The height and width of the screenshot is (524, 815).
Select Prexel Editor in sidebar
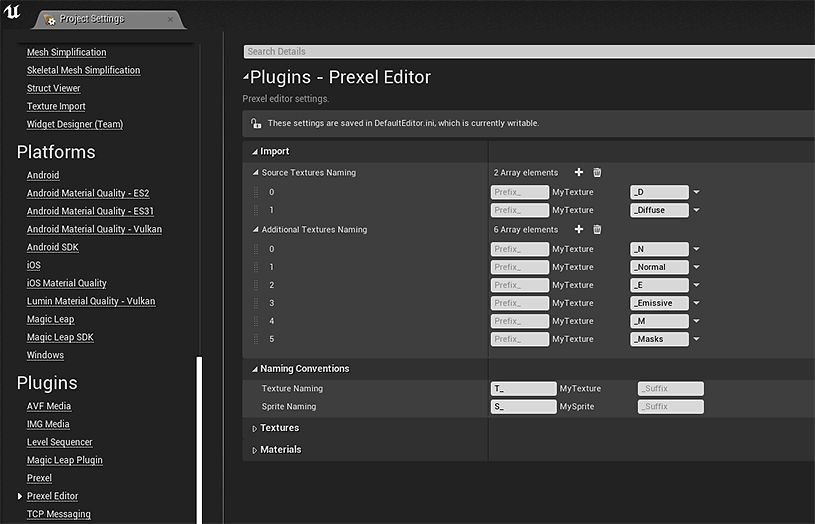click(x=52, y=496)
